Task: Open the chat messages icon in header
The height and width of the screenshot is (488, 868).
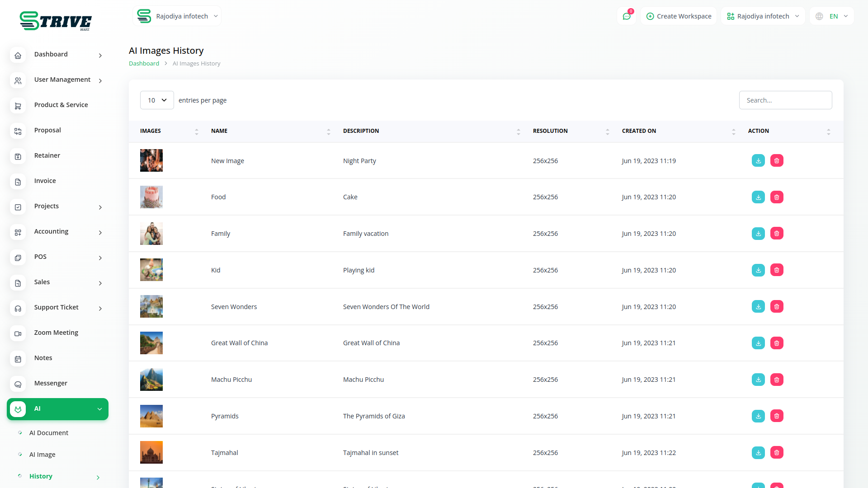Action: 627,16
